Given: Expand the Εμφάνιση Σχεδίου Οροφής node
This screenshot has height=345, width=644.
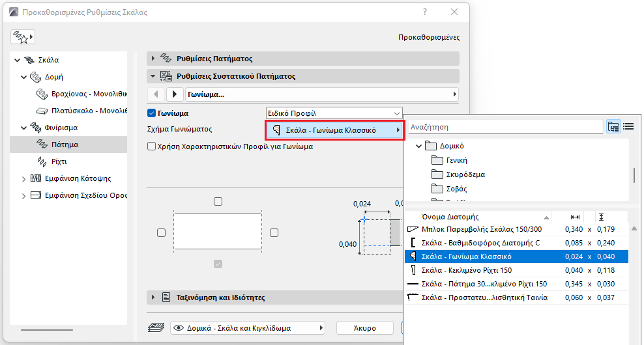Looking at the screenshot, I should point(24,196).
